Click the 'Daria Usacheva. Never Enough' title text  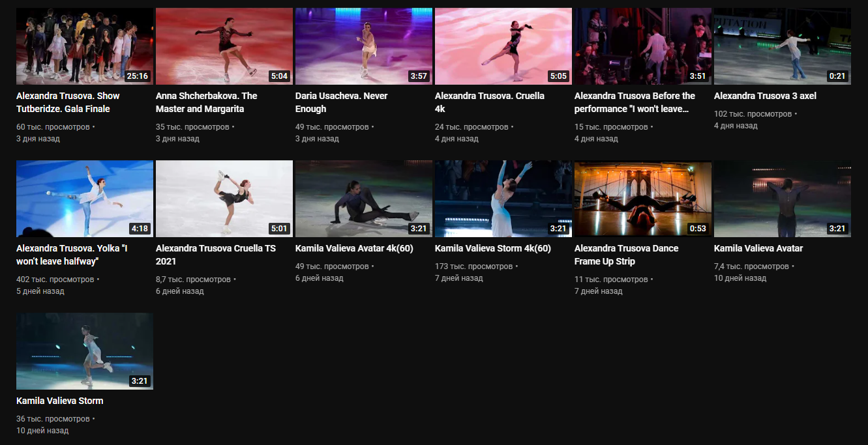[341, 102]
